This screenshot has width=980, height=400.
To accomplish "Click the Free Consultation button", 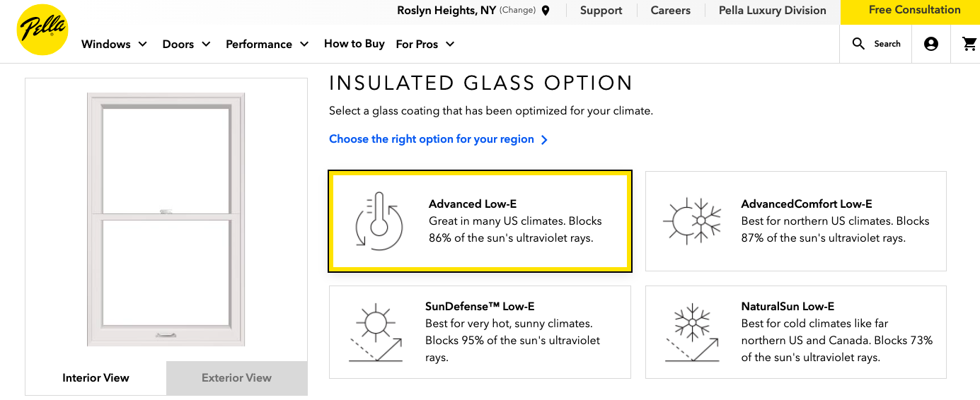I will [914, 11].
